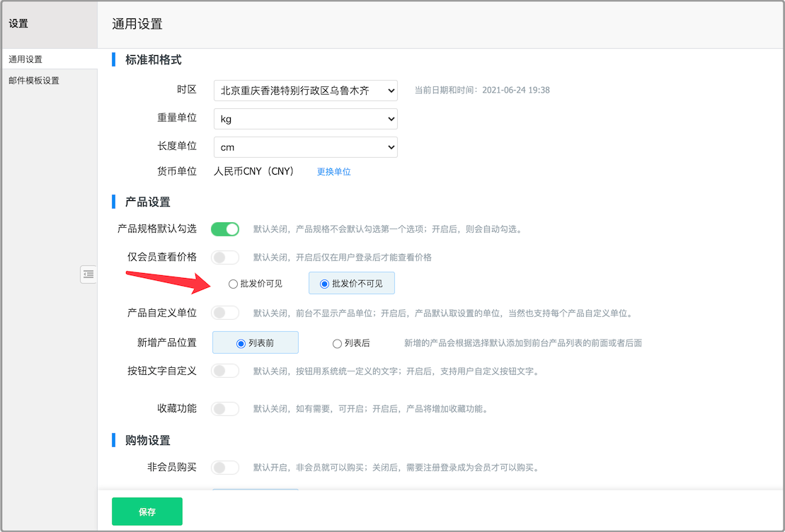The width and height of the screenshot is (785, 532).
Task: Enable the 仅会员查看价格 switch
Action: click(x=225, y=257)
